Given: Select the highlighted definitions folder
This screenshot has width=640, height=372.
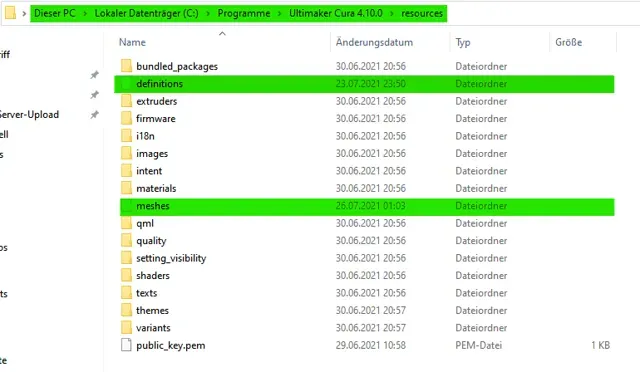Looking at the screenshot, I should [364, 84].
